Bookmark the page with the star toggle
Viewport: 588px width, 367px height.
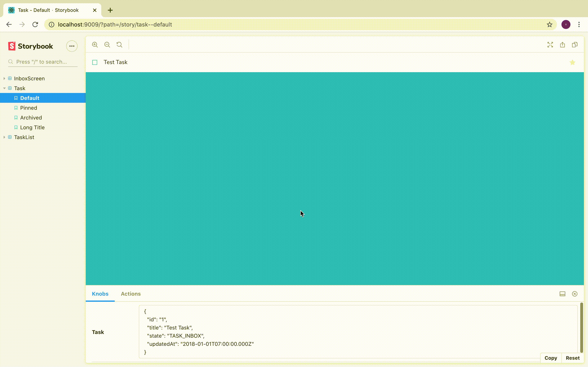(550, 24)
